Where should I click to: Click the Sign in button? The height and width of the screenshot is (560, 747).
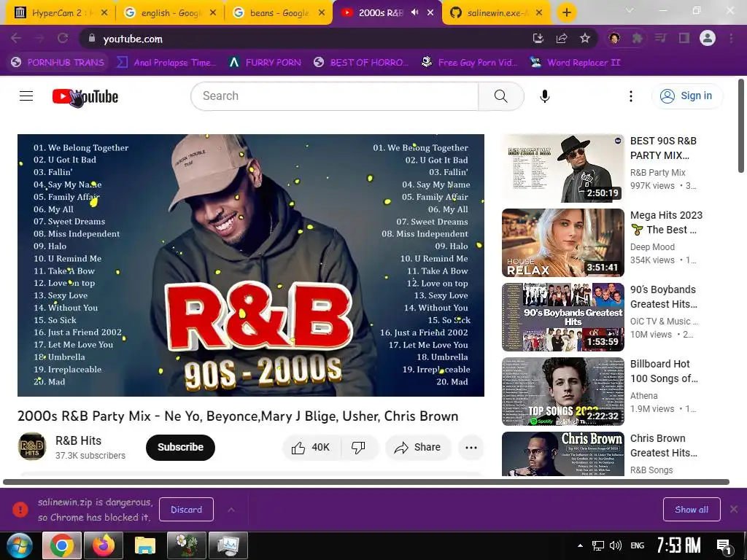coord(686,96)
